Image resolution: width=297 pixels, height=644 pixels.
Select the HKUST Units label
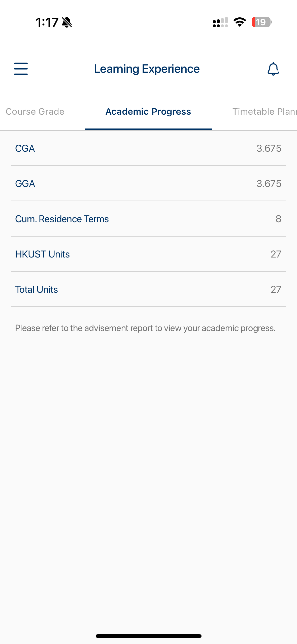click(x=42, y=254)
